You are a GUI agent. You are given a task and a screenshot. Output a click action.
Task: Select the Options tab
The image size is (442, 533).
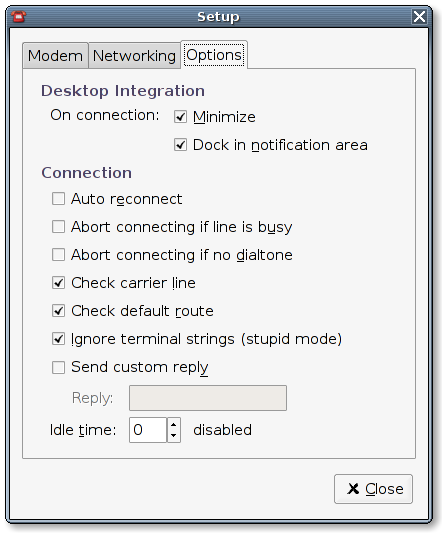(x=214, y=55)
